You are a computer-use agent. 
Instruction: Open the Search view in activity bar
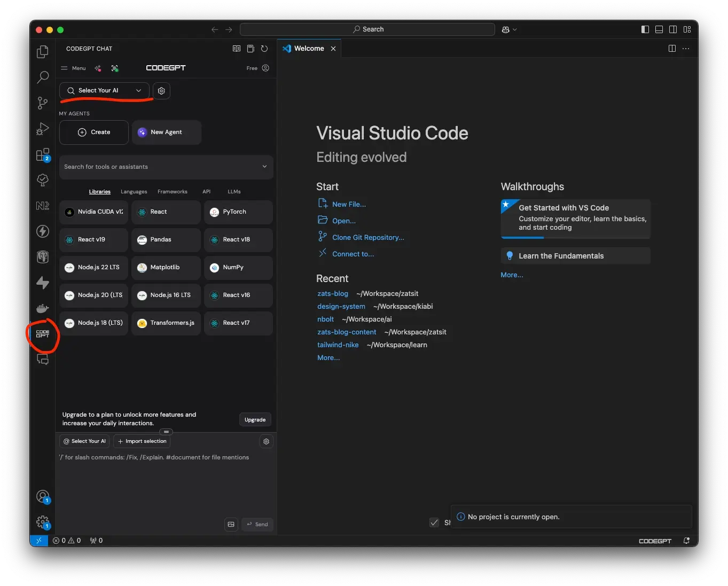point(42,77)
